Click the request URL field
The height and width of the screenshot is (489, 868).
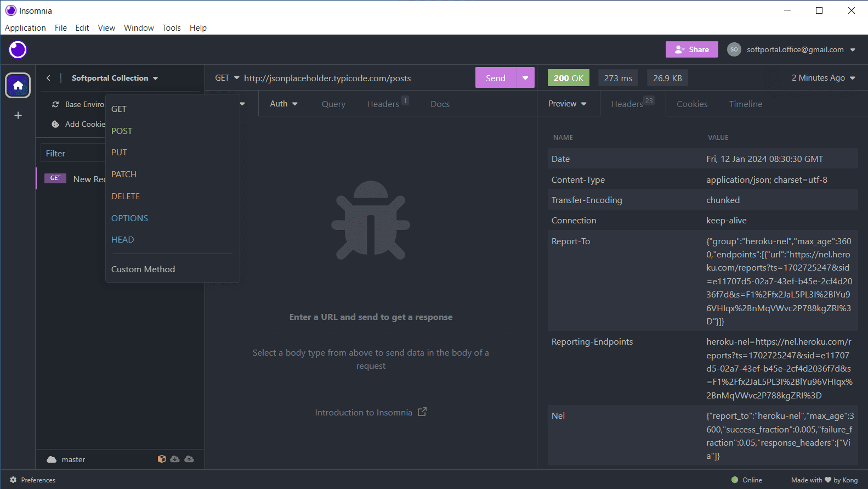point(356,78)
